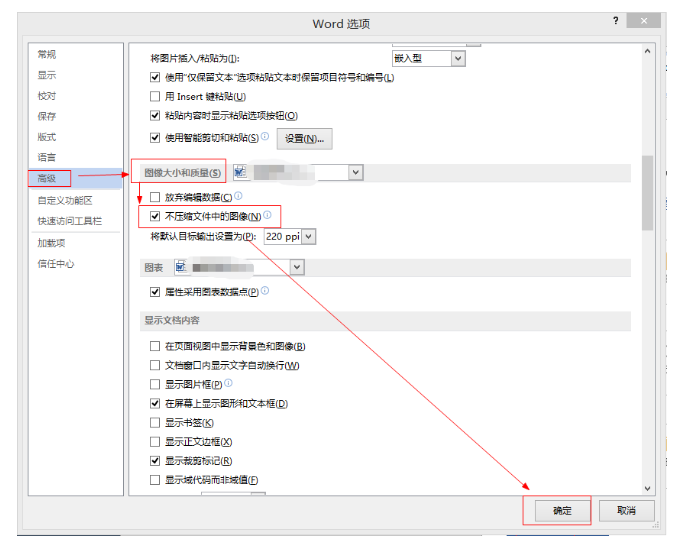Click the 设置(N)... button
Image resolution: width=682 pixels, height=547 pixels.
pyautogui.click(x=304, y=139)
